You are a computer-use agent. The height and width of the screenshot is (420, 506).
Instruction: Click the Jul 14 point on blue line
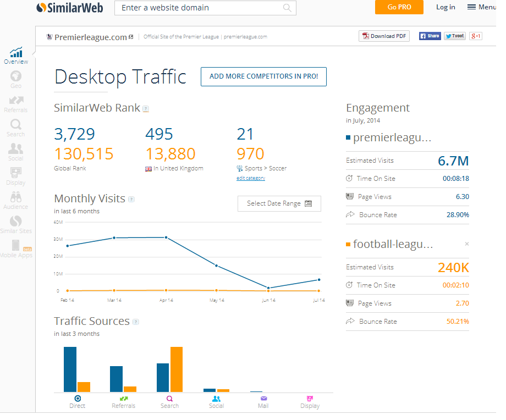(318, 280)
